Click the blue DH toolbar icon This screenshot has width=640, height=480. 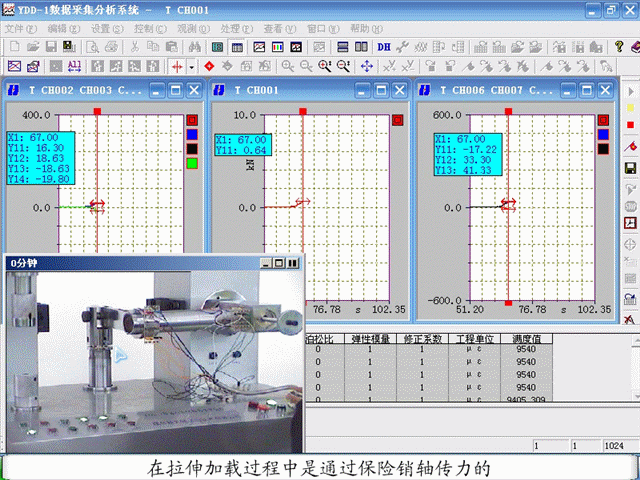coord(384,47)
